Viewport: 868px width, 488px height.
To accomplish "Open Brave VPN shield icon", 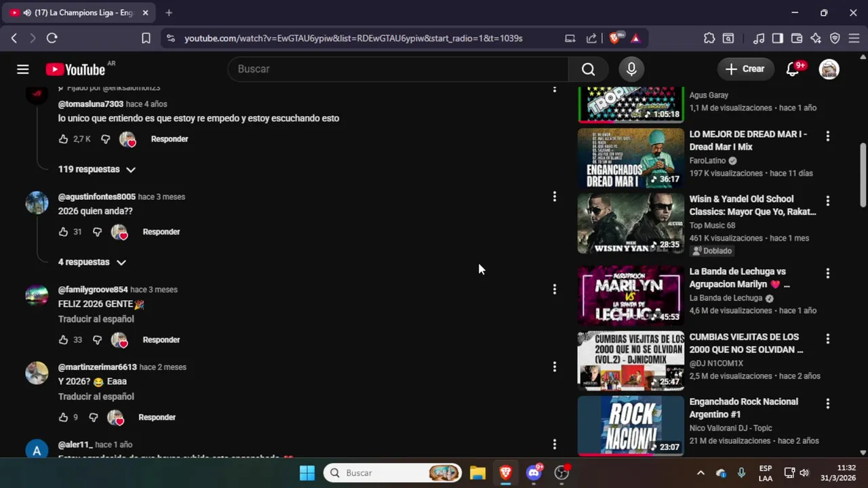I will coord(835,39).
